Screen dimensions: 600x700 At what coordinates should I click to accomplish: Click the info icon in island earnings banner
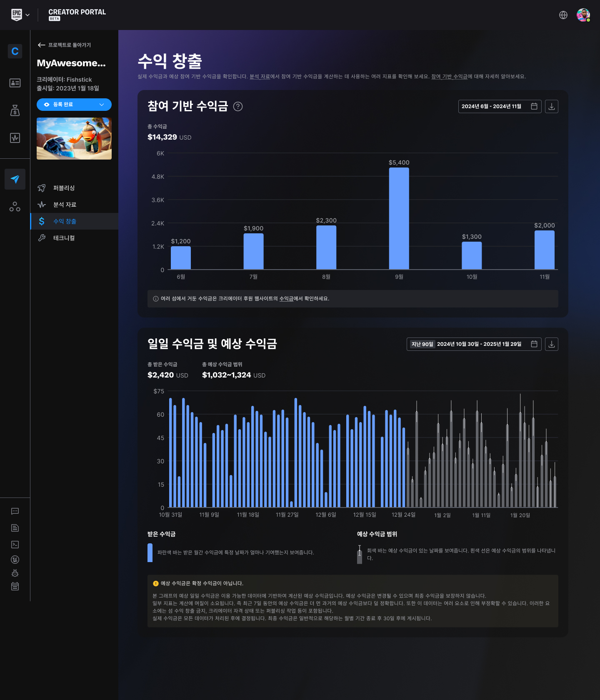[x=156, y=299]
